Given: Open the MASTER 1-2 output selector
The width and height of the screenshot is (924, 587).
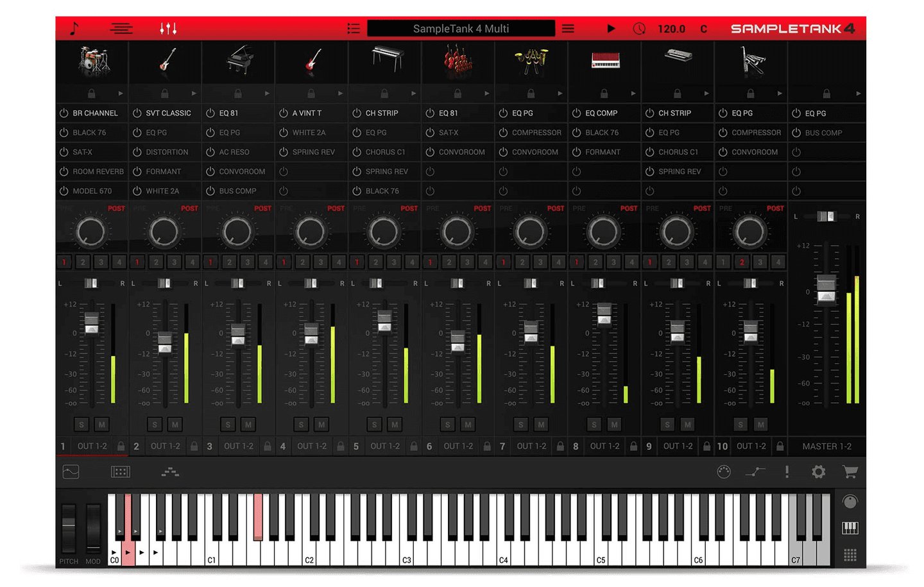Looking at the screenshot, I should pyautogui.click(x=827, y=446).
